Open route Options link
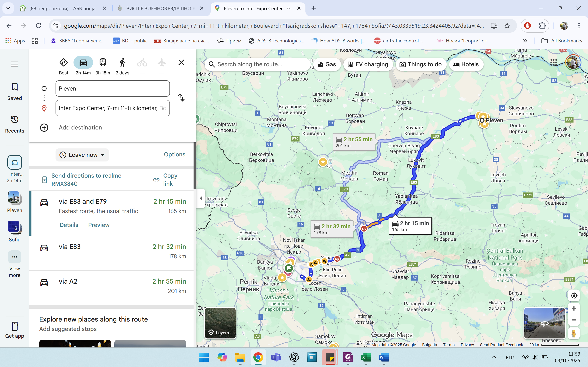The width and height of the screenshot is (588, 367). (174, 154)
